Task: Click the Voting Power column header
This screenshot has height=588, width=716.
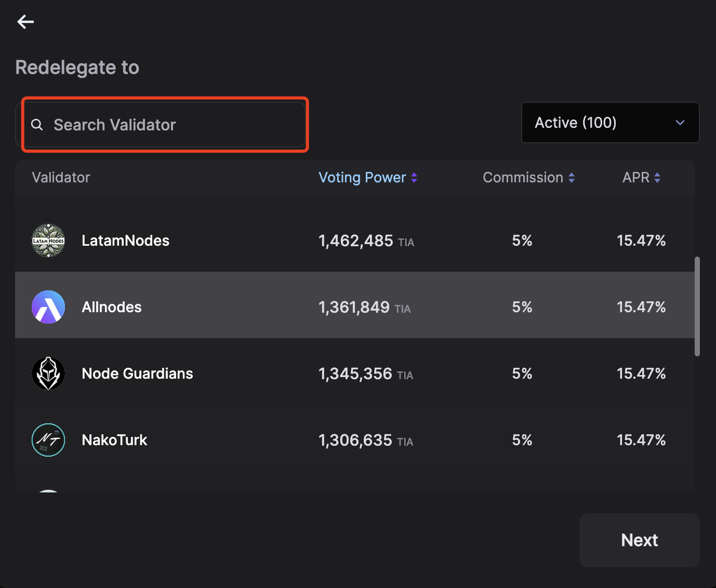Action: [x=362, y=178]
